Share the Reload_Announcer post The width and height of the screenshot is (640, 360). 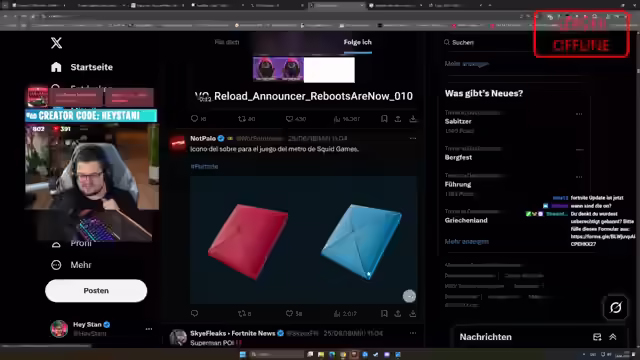[x=398, y=118]
